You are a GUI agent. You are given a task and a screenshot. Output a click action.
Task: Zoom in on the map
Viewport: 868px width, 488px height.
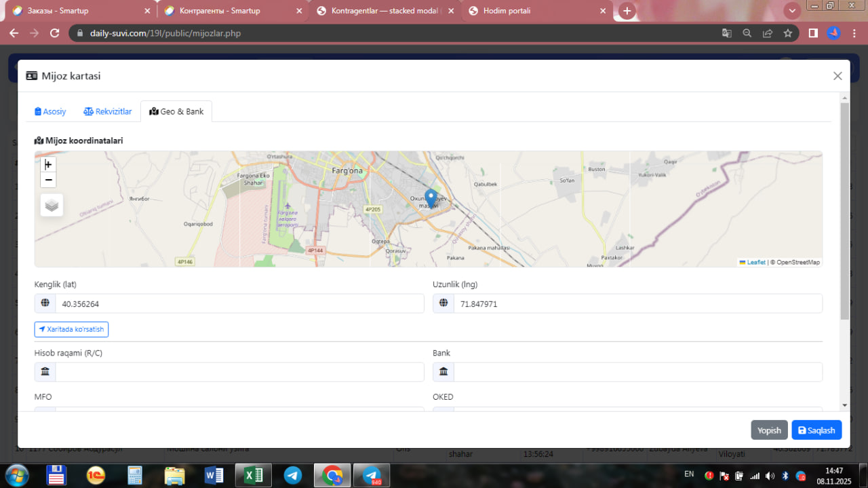(x=48, y=165)
